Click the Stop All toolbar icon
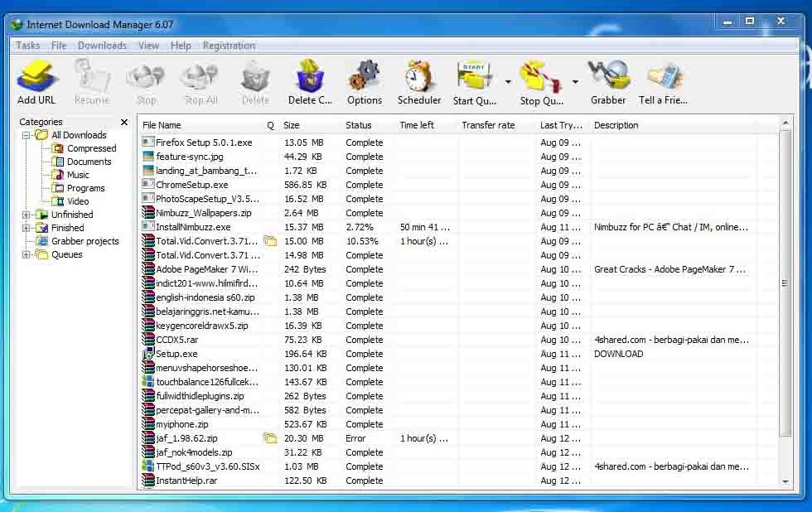The height and width of the screenshot is (512, 812). pyautogui.click(x=201, y=76)
